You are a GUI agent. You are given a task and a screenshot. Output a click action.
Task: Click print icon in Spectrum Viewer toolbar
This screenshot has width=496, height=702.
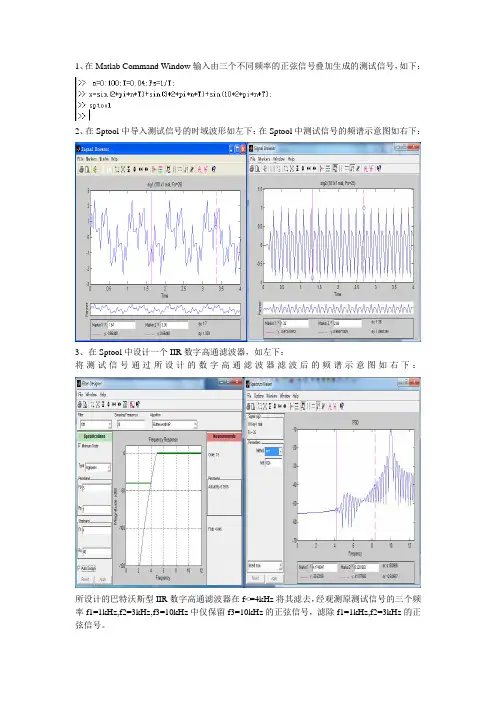coord(249,406)
